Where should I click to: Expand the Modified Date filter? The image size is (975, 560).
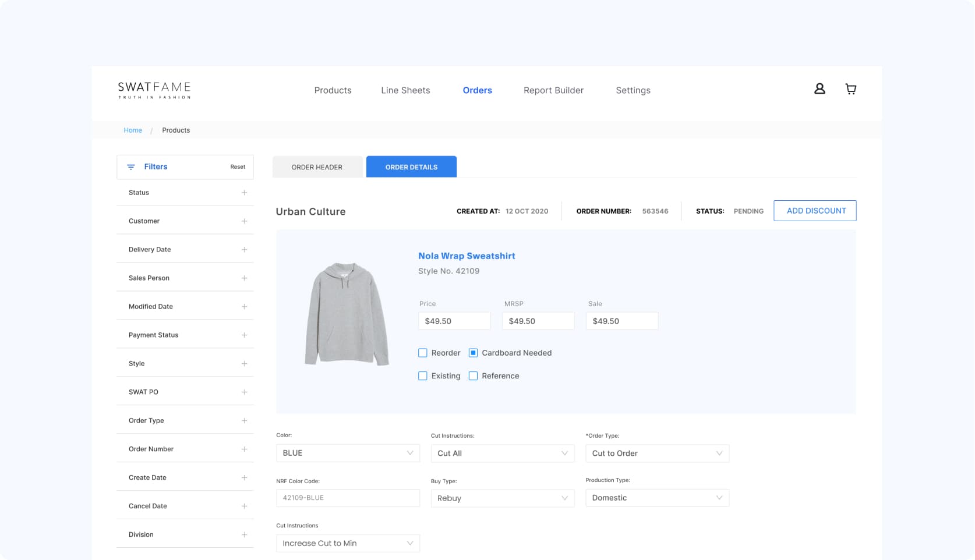pos(185,306)
